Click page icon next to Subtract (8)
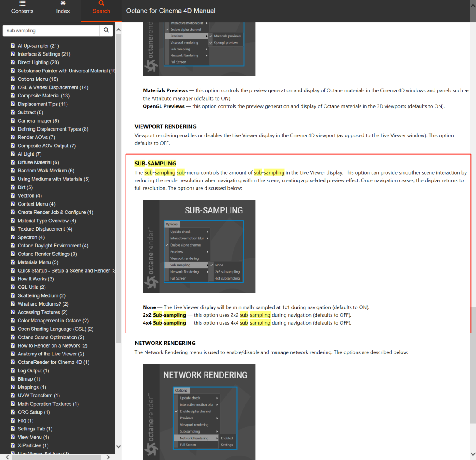Viewport: 476px width, 460px height. click(x=13, y=112)
